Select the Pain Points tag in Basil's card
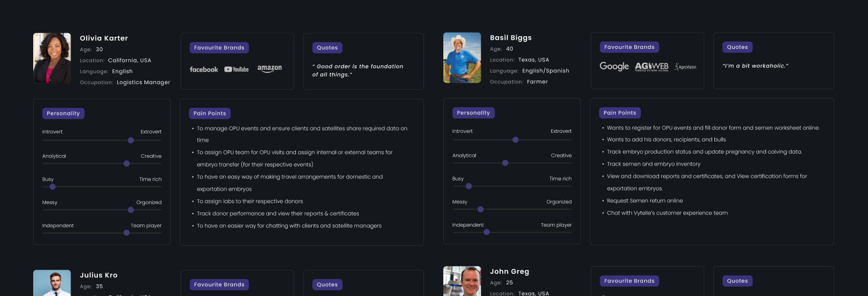868x296 pixels. pyautogui.click(x=619, y=112)
